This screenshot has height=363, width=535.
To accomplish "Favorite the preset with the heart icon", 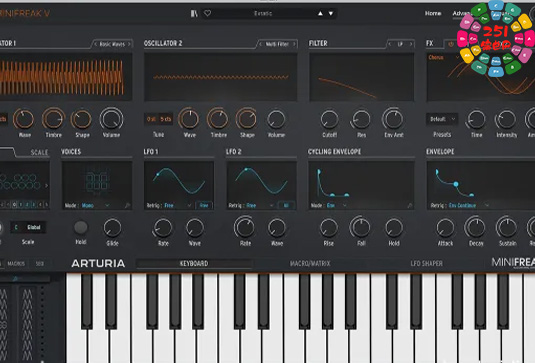I will point(207,13).
